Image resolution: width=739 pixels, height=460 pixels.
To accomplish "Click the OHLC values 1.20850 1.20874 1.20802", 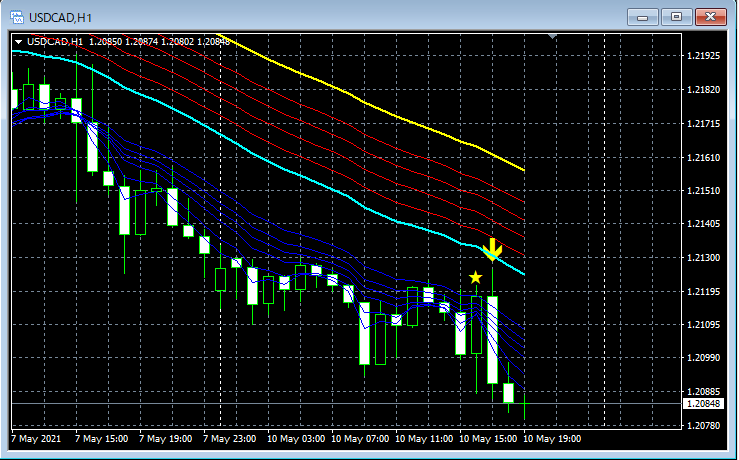I will (x=141, y=42).
